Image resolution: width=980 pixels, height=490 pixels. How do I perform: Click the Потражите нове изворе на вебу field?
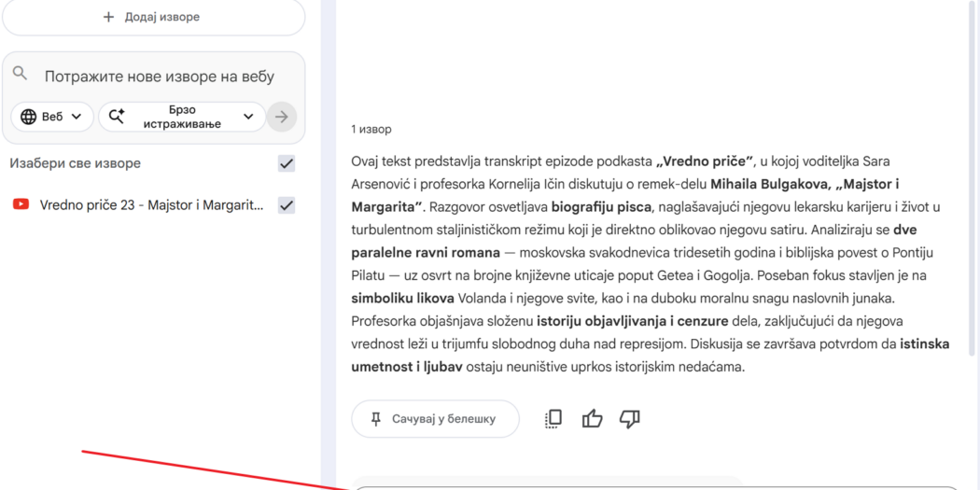[x=159, y=77]
